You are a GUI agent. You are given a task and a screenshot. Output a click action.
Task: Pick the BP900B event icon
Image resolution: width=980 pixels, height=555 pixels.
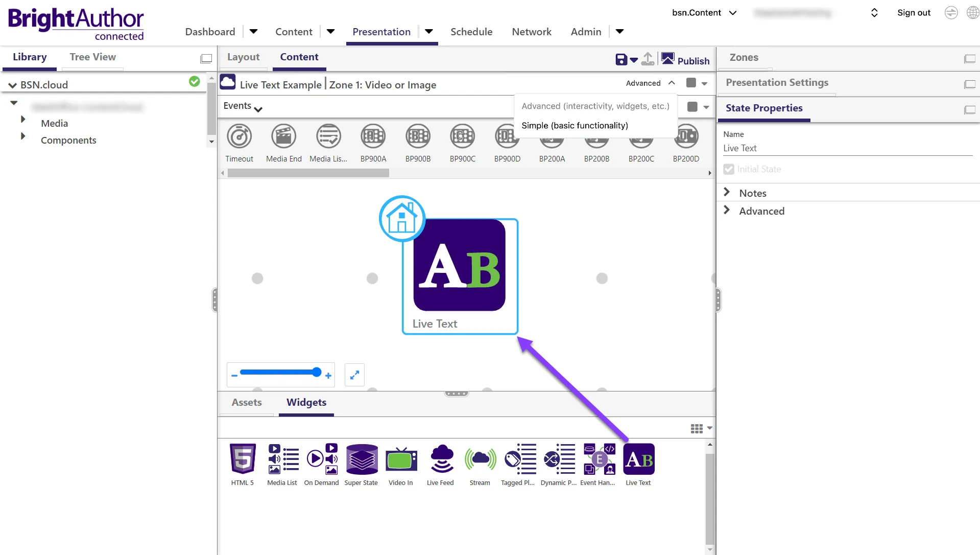[x=418, y=136]
